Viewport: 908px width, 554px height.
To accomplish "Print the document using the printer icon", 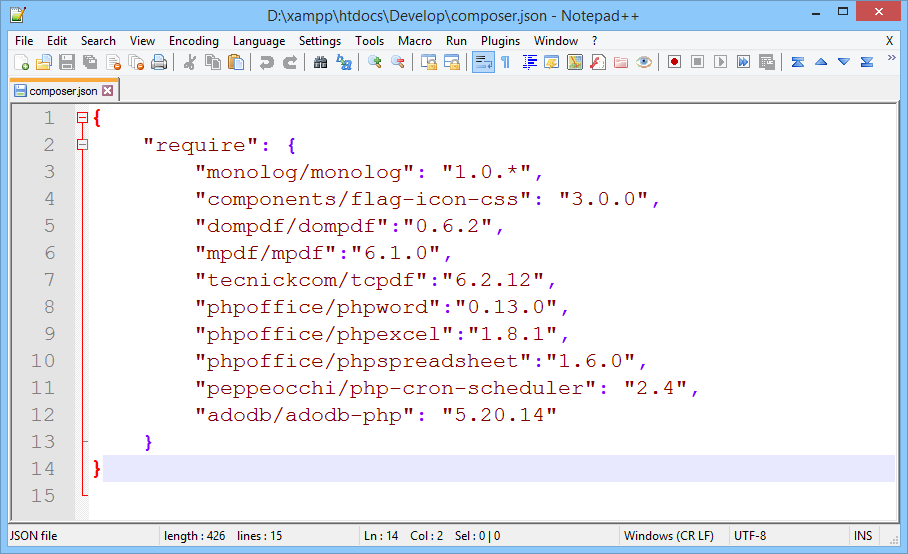I will click(x=159, y=62).
